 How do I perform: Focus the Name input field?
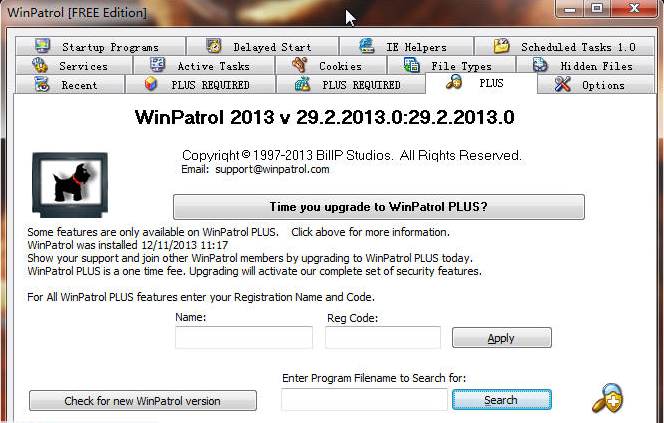tap(244, 337)
